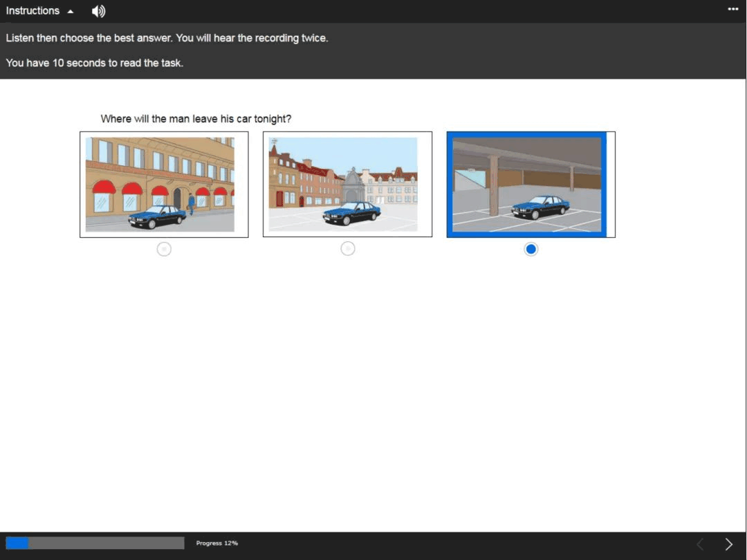Open the three-dot options menu
The height and width of the screenshot is (560, 747).
pyautogui.click(x=732, y=9)
